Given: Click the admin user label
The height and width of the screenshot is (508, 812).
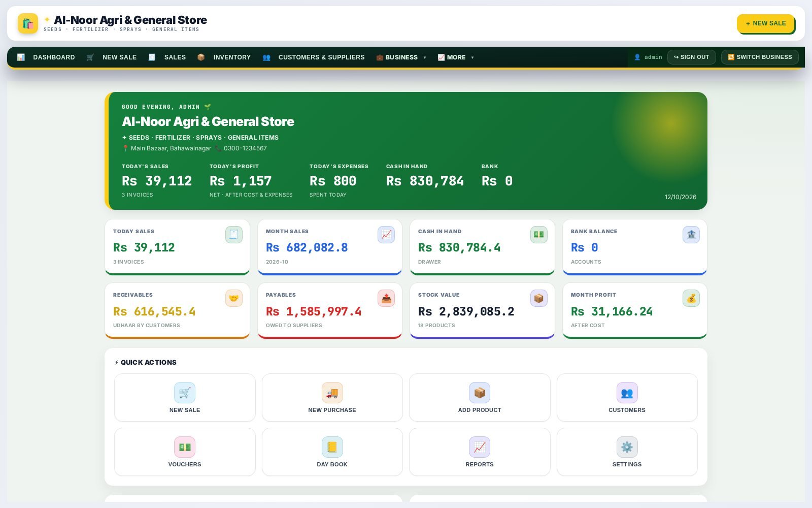Looking at the screenshot, I should (x=648, y=57).
